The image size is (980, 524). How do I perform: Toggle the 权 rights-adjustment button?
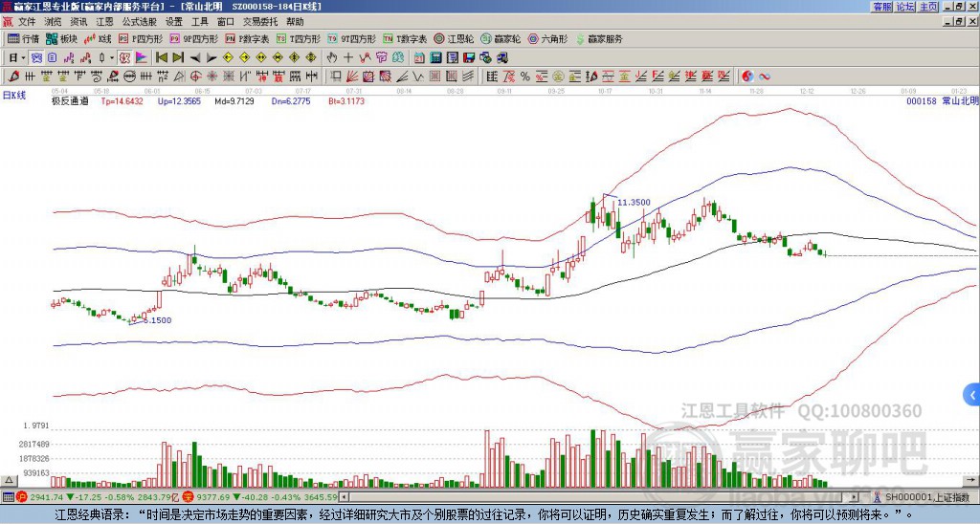(124, 58)
